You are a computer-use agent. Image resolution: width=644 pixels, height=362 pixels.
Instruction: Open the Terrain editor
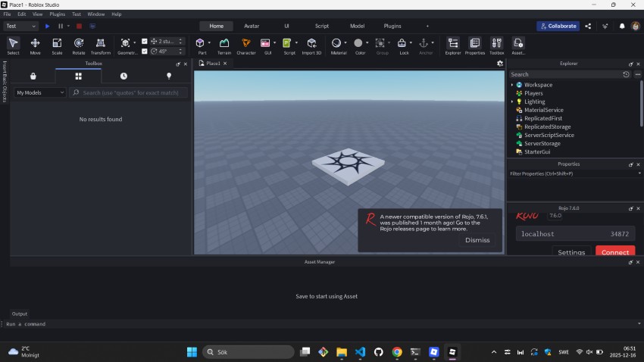[x=224, y=45]
